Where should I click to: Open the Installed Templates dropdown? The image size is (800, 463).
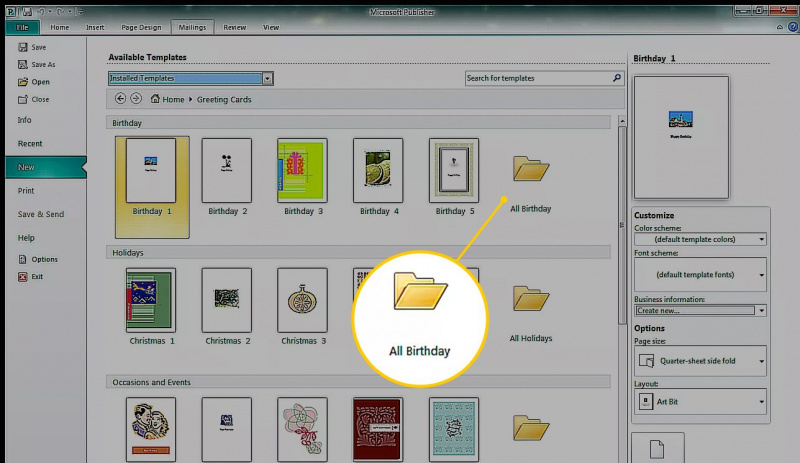click(x=267, y=78)
